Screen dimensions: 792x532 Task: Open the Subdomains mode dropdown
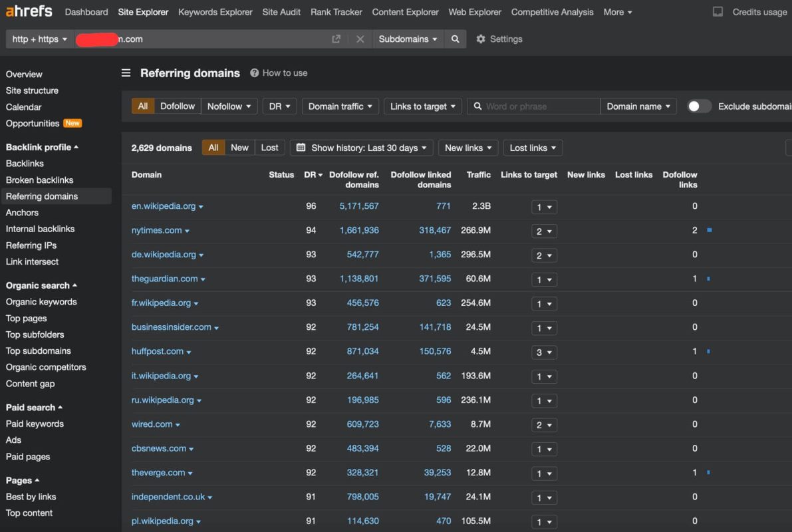coord(408,39)
